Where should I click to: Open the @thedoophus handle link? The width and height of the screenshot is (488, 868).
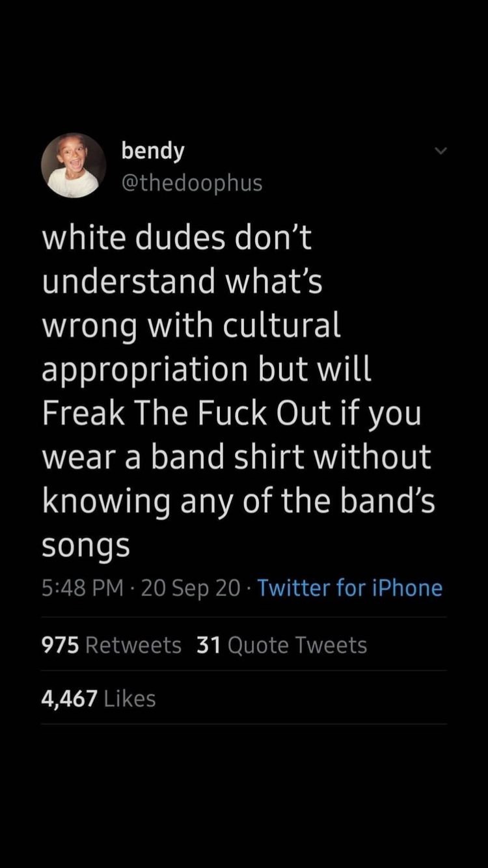pos(192,183)
